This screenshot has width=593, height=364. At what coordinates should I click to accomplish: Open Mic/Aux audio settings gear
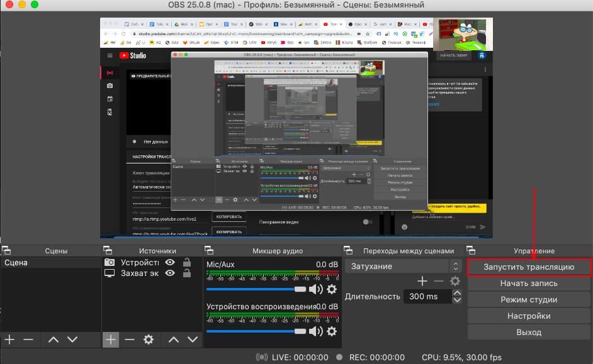click(x=332, y=289)
